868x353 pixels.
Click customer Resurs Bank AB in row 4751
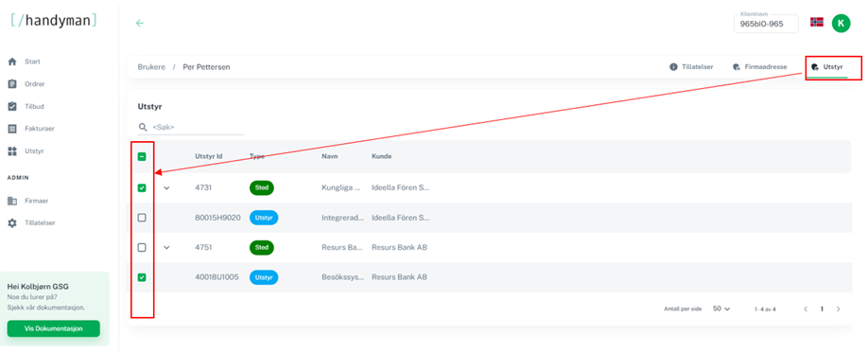[x=399, y=247]
